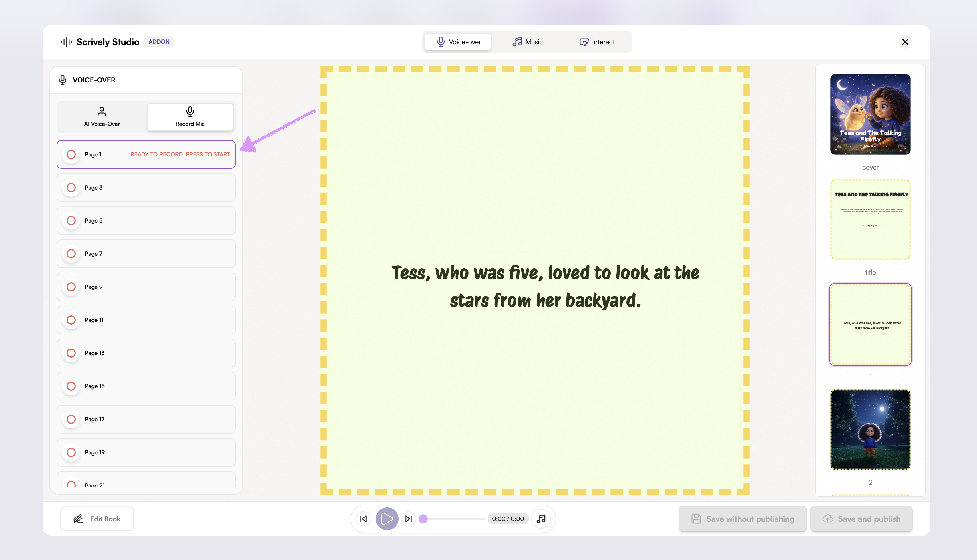Click Save and publish button
The height and width of the screenshot is (560, 977).
tap(861, 519)
